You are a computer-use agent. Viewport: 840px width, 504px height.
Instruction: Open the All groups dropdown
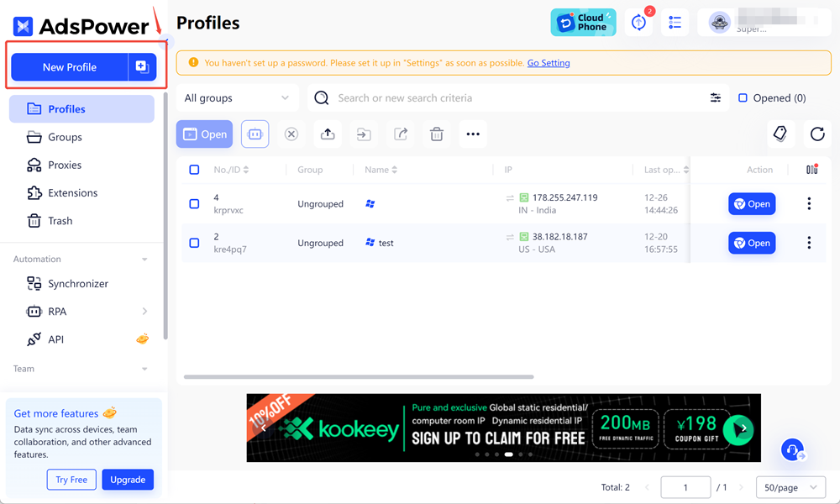(x=238, y=98)
